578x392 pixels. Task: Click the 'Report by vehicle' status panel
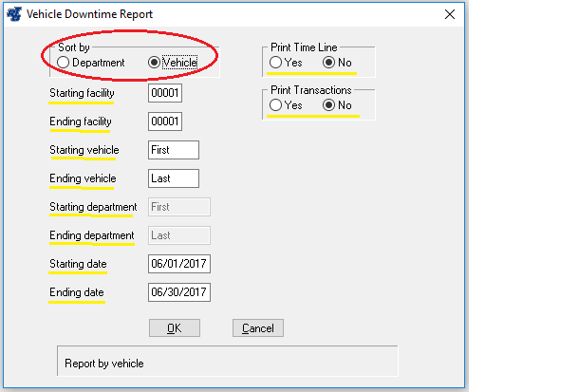point(226,363)
